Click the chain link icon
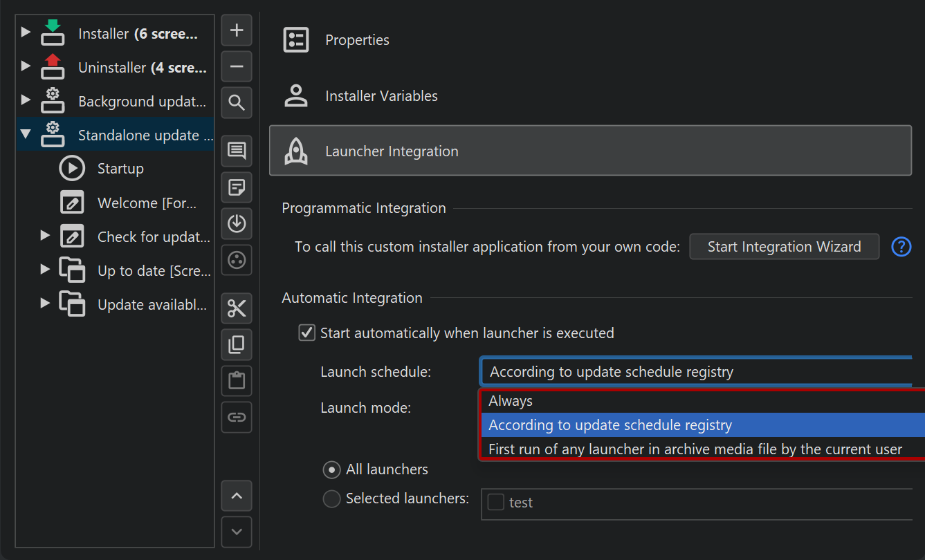Viewport: 925px width, 560px height. 237,417
